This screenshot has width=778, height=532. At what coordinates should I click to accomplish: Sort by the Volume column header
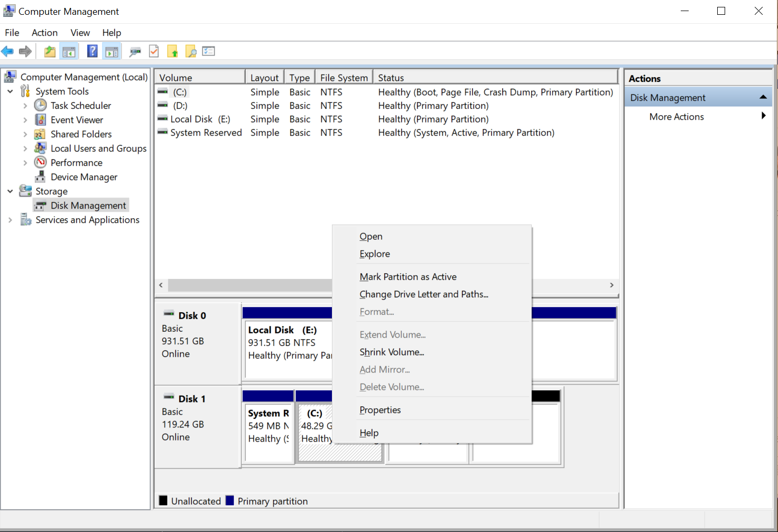pos(200,78)
